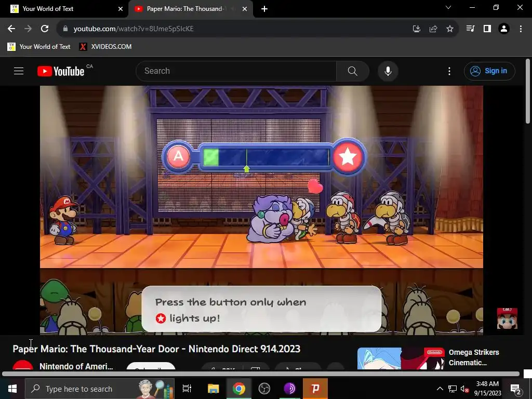The image size is (532, 399).
Task: Close the Your World of Text tab
Action: pos(121,9)
